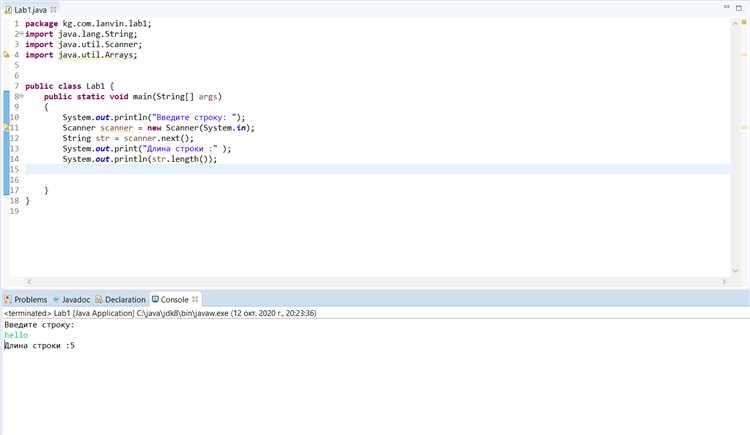Image resolution: width=750 pixels, height=435 pixels.
Task: Click the Java file icon on Lab1.java tab
Action: pyautogui.click(x=8, y=10)
